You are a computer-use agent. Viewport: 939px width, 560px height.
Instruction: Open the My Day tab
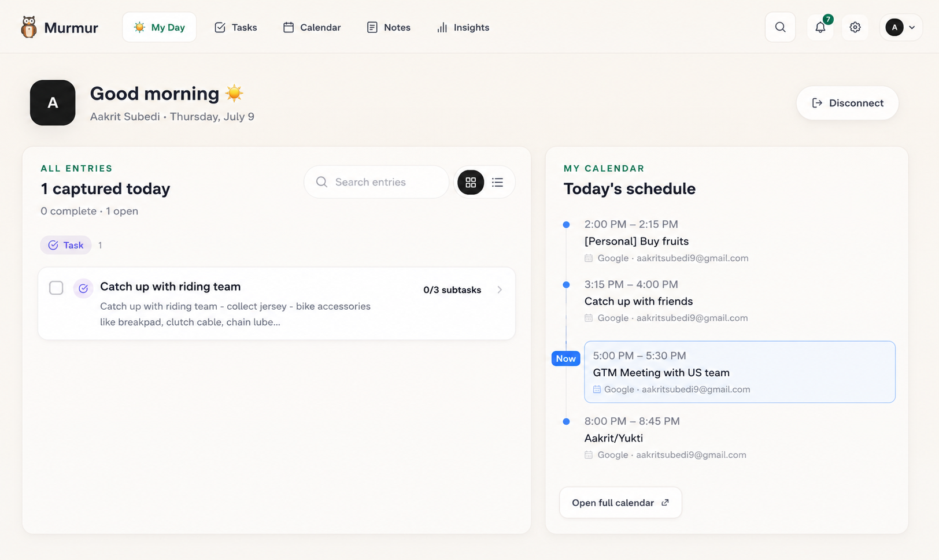[x=159, y=27]
